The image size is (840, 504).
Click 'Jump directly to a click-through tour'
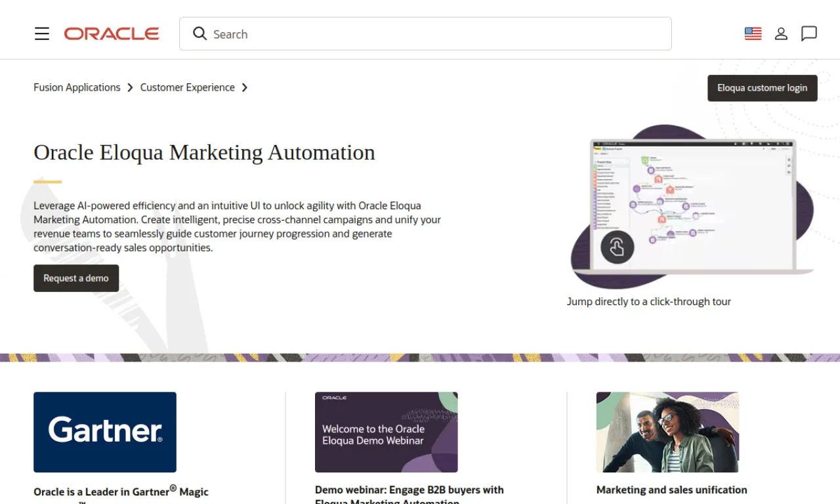(x=649, y=302)
